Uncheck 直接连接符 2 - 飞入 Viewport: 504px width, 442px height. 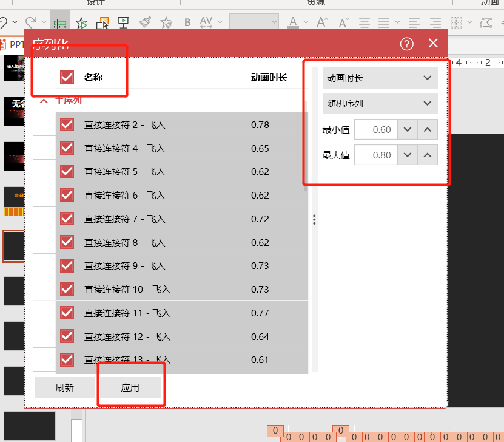(x=67, y=124)
